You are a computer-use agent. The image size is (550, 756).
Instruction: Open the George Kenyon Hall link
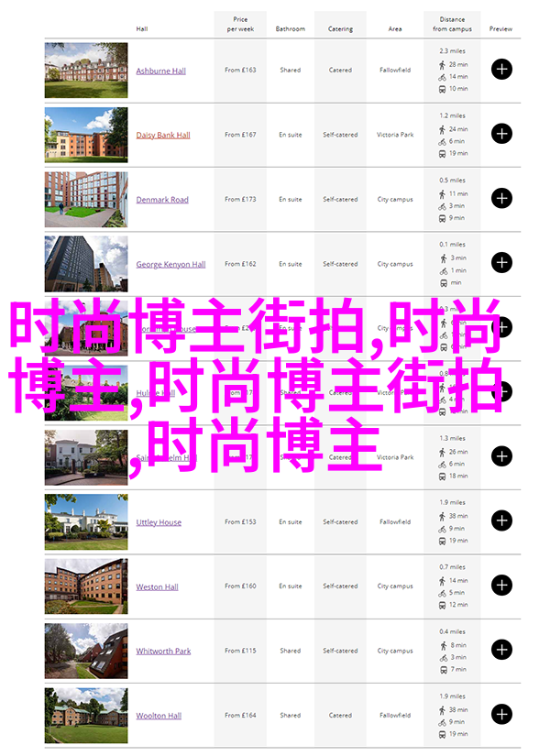(x=170, y=264)
